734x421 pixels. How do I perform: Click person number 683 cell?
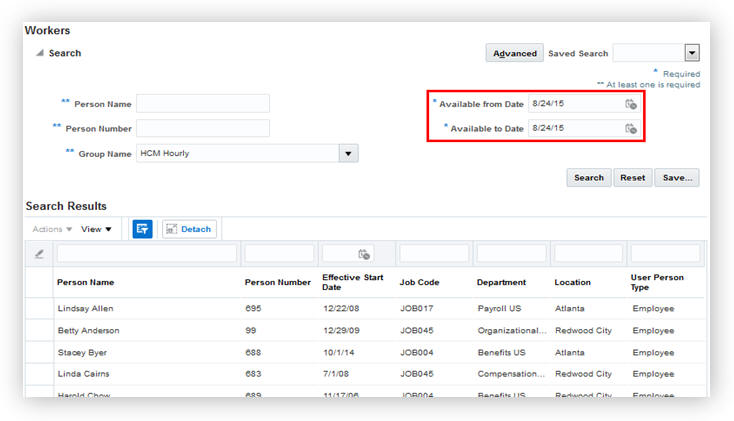click(x=253, y=374)
